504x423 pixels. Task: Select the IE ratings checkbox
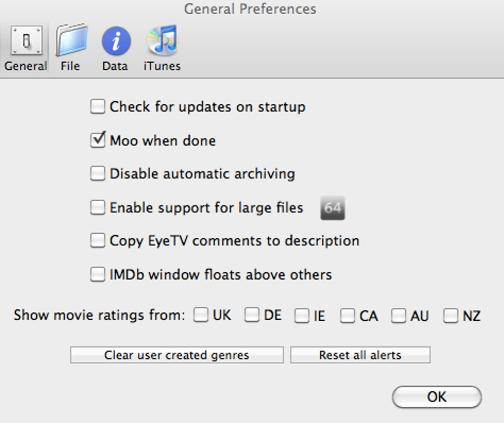(x=301, y=316)
